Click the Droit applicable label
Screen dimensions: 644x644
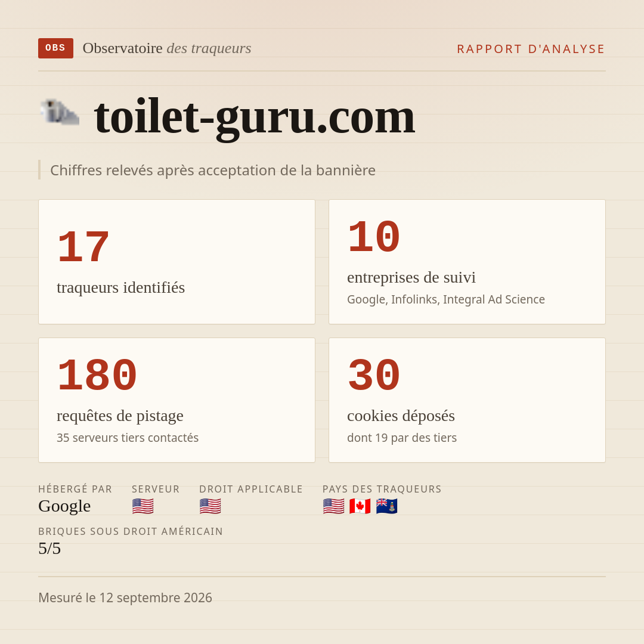coord(251,489)
